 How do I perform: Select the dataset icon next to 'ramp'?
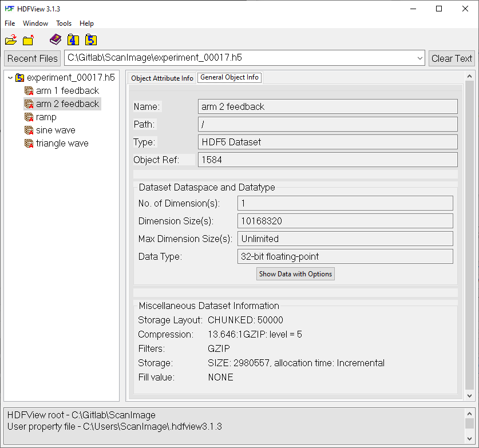pos(29,117)
